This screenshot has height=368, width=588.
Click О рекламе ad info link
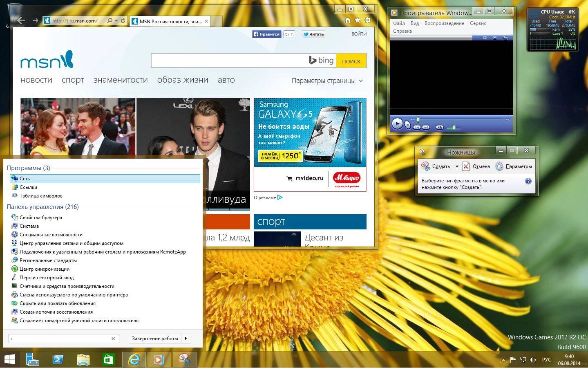point(268,197)
